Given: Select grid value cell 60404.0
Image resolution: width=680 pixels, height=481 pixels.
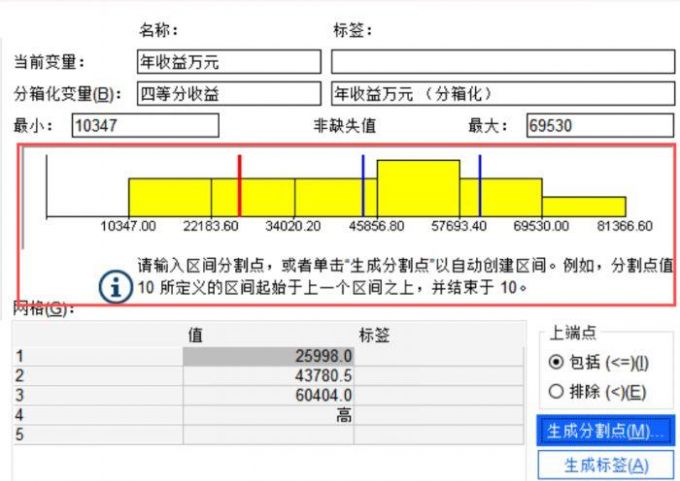Looking at the screenshot, I should tap(268, 395).
